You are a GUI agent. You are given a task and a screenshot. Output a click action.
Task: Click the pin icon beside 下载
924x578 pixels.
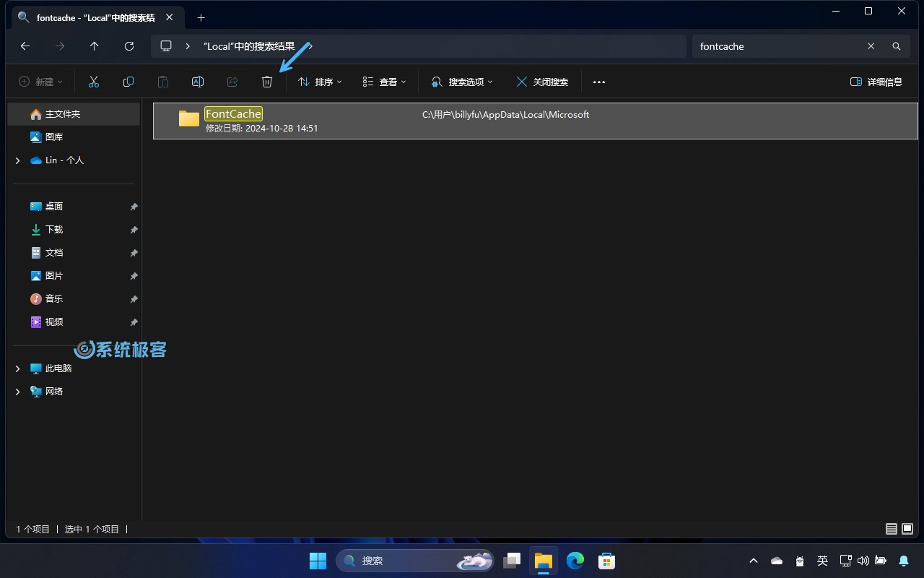pos(134,230)
